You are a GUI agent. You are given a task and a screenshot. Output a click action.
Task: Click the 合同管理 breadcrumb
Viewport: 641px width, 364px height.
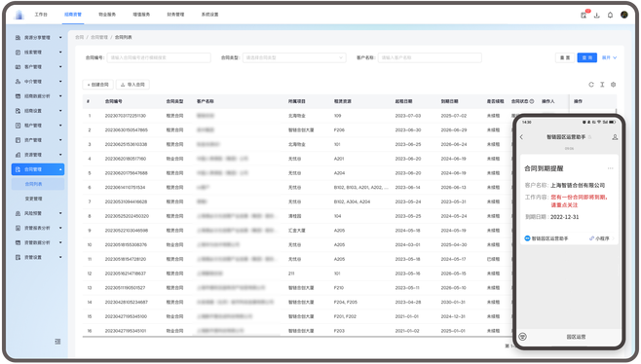(99, 38)
